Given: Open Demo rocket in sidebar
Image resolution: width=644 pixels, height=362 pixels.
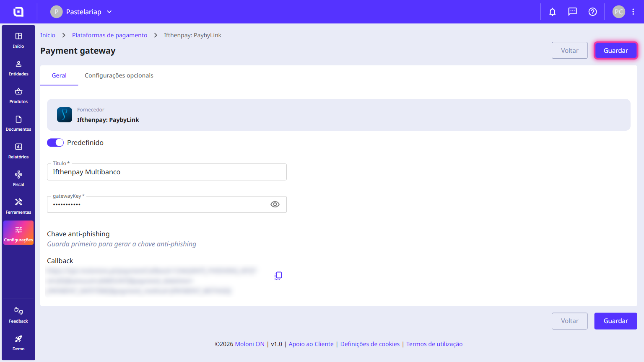Looking at the screenshot, I should click(x=18, y=343).
